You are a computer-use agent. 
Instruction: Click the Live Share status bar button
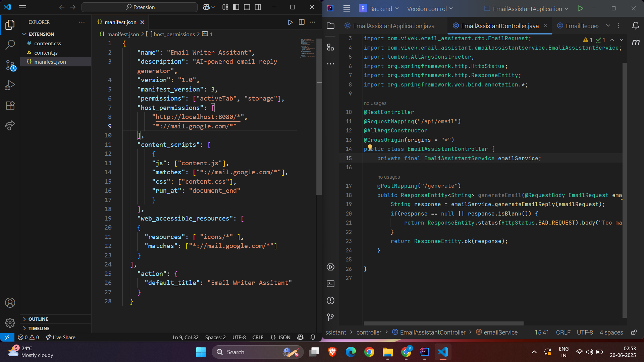click(x=60, y=337)
